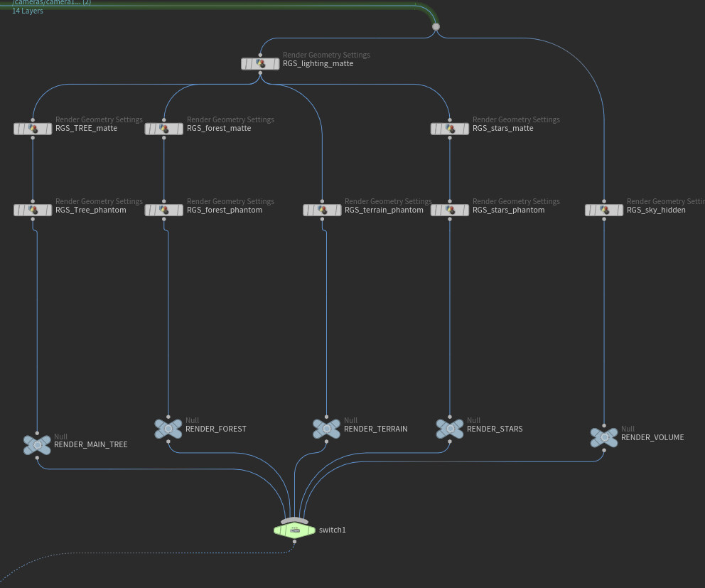The width and height of the screenshot is (705, 588).
Task: Click the input connector of RGS_sky_hidden
Action: pos(604,201)
